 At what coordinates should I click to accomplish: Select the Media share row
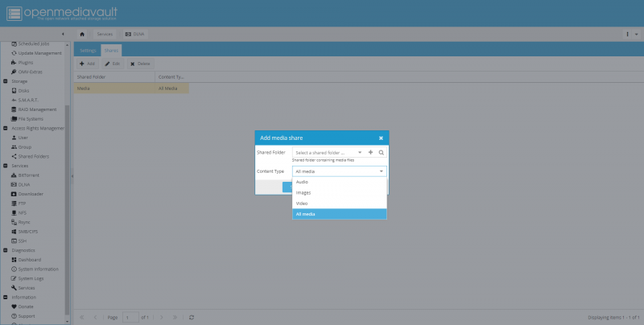tap(131, 88)
